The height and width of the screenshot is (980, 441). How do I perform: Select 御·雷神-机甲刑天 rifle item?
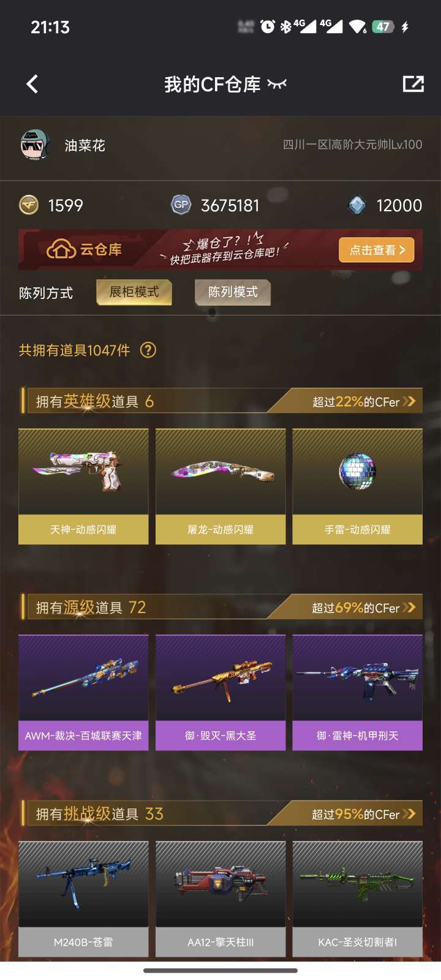pos(358,693)
